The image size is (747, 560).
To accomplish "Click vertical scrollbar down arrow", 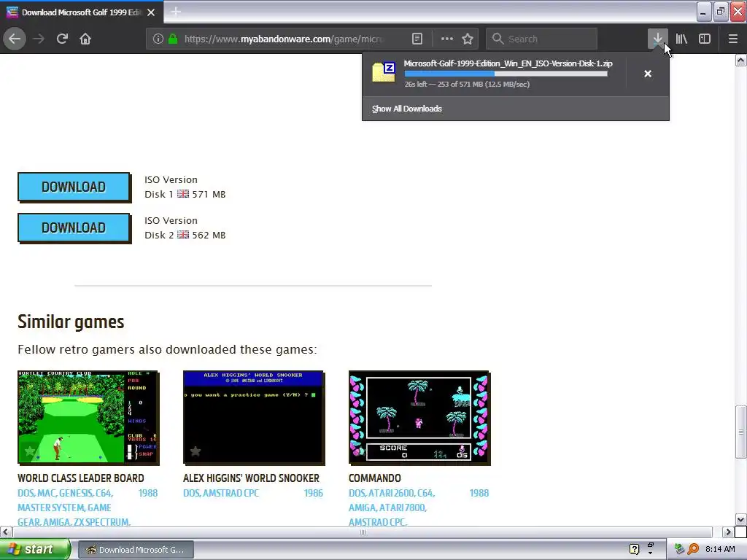I will click(741, 519).
